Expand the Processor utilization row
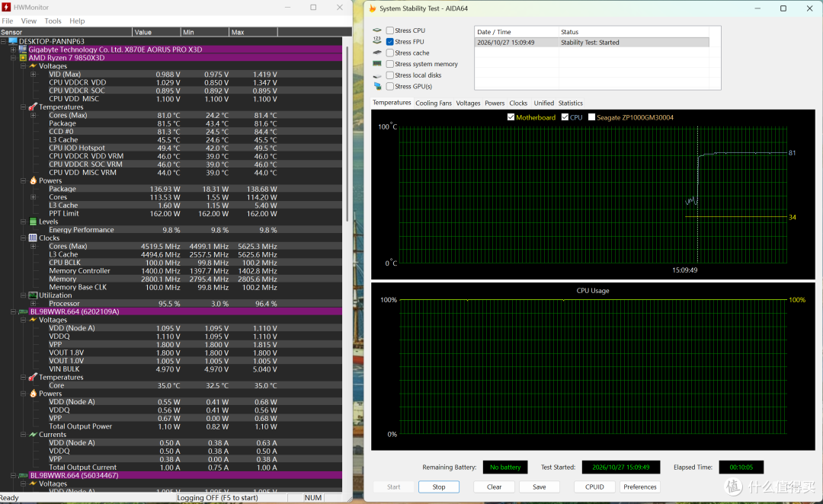The width and height of the screenshot is (823, 504). [x=33, y=304]
